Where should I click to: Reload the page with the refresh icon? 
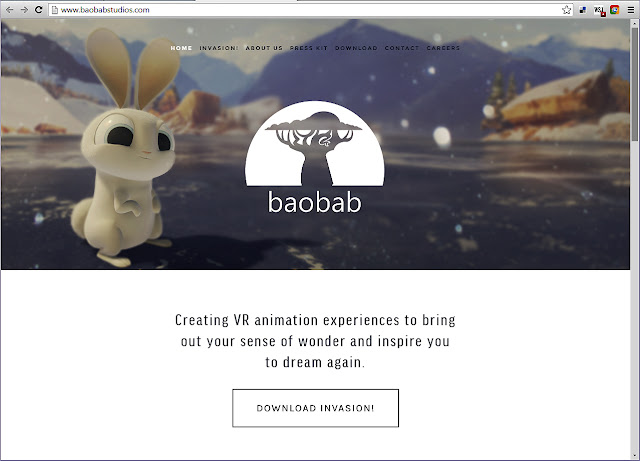tap(39, 9)
